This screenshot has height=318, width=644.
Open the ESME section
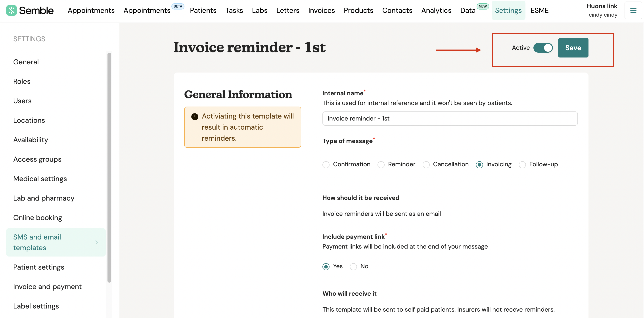(x=539, y=10)
